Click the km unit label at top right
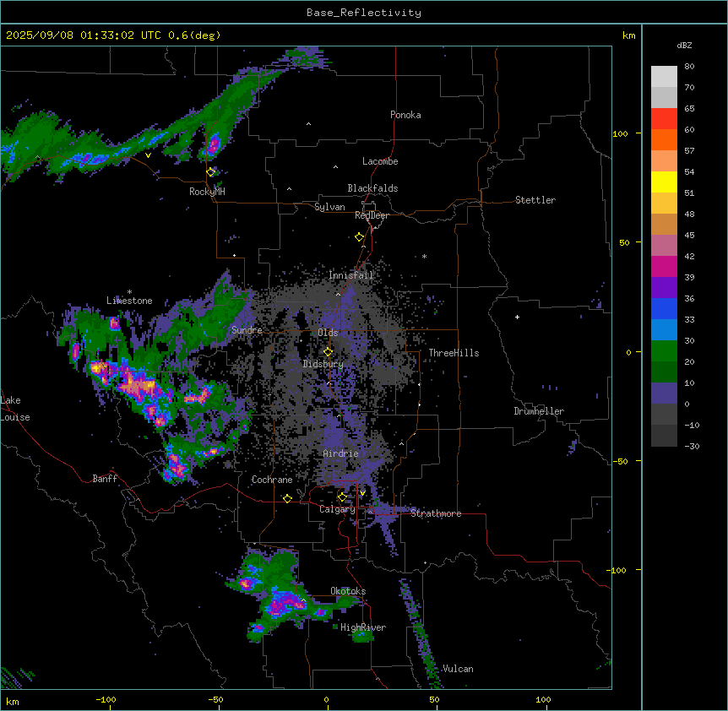This screenshot has height=711, width=728. click(x=628, y=35)
